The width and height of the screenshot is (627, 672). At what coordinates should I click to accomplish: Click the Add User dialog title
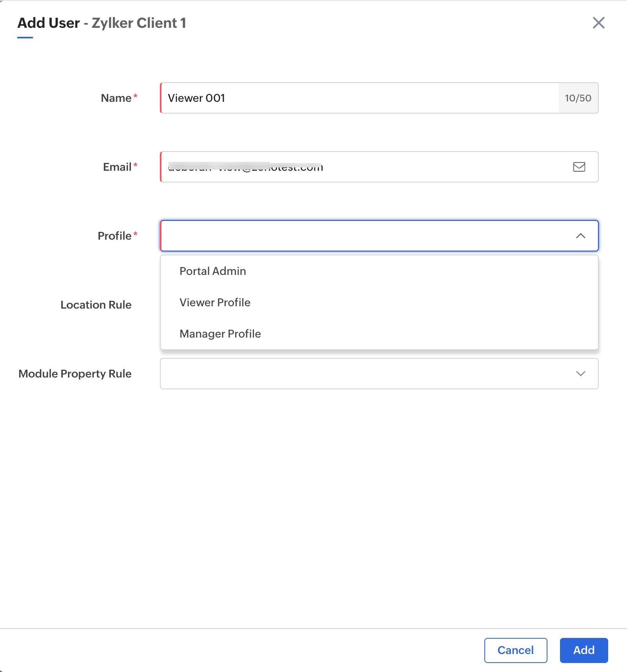click(101, 23)
